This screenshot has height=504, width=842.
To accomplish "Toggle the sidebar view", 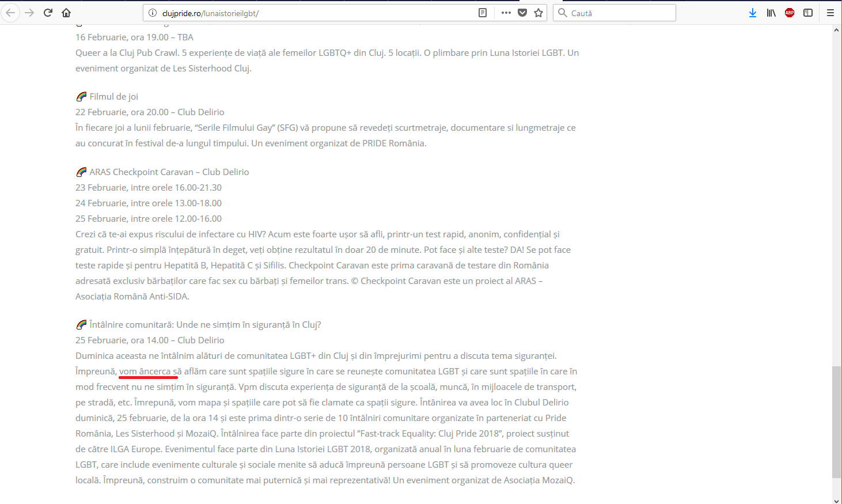I will tap(808, 13).
